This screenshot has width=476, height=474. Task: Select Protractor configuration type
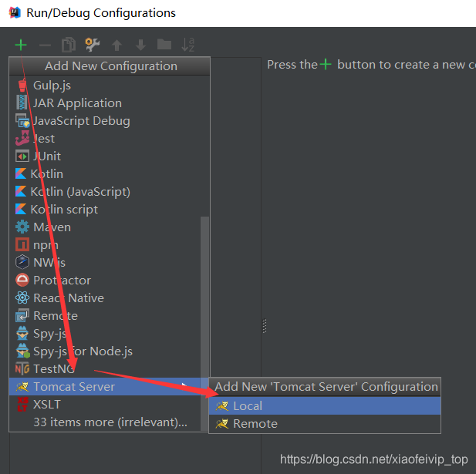[x=105, y=281]
